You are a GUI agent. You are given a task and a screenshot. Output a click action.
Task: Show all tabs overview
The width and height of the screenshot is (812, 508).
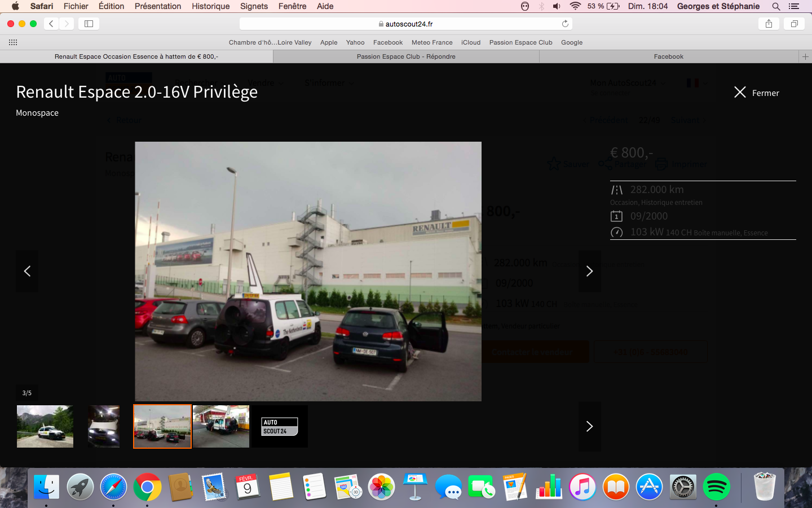pyautogui.click(x=794, y=24)
